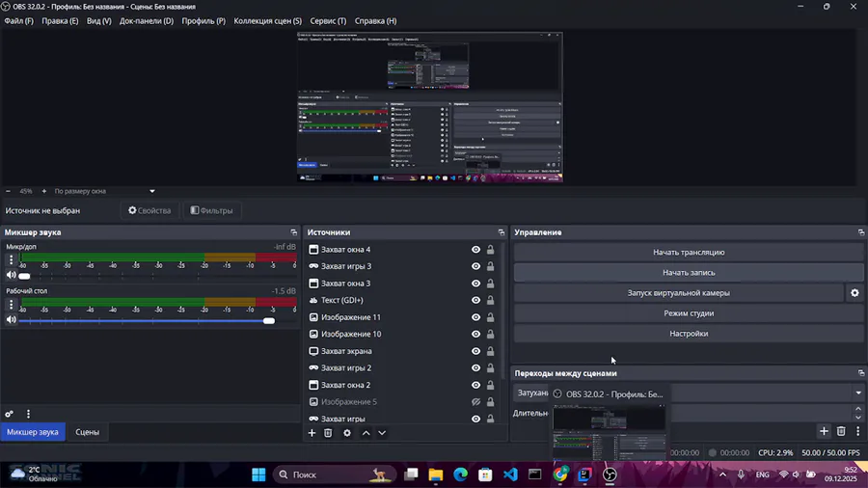Click the taskbar Поиск search box

tap(335, 474)
